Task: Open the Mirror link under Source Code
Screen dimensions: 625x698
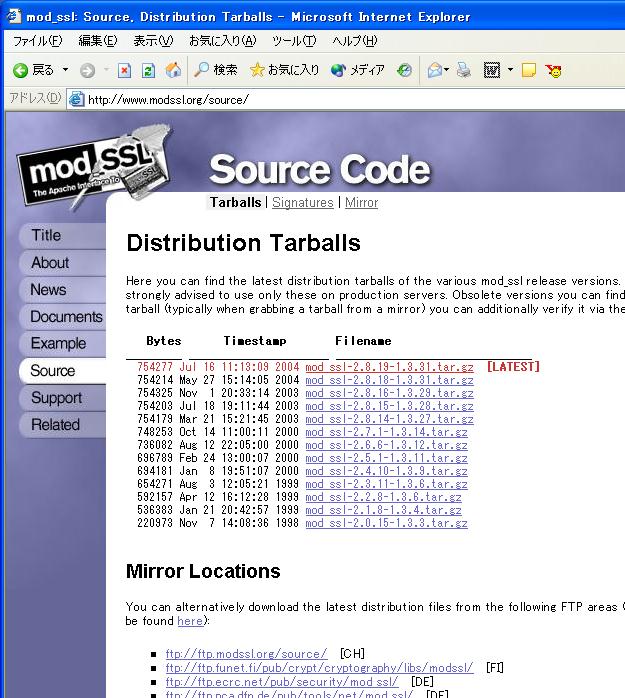Action: (x=361, y=203)
